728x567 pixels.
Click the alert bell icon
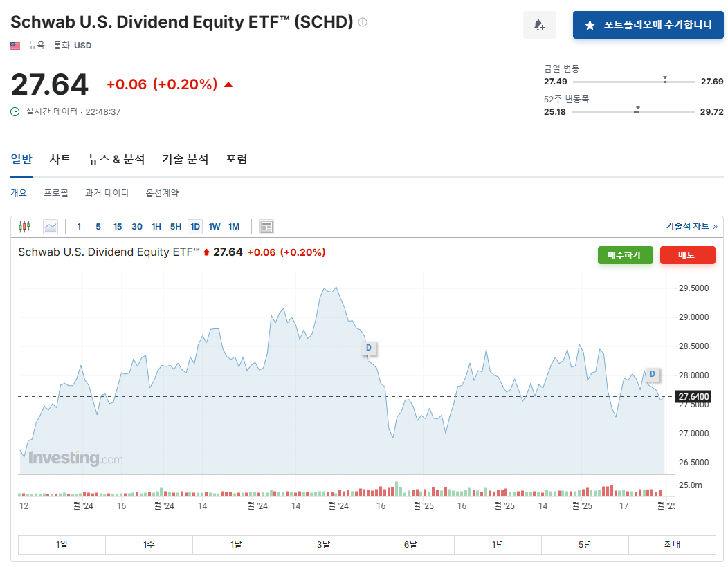(x=539, y=25)
